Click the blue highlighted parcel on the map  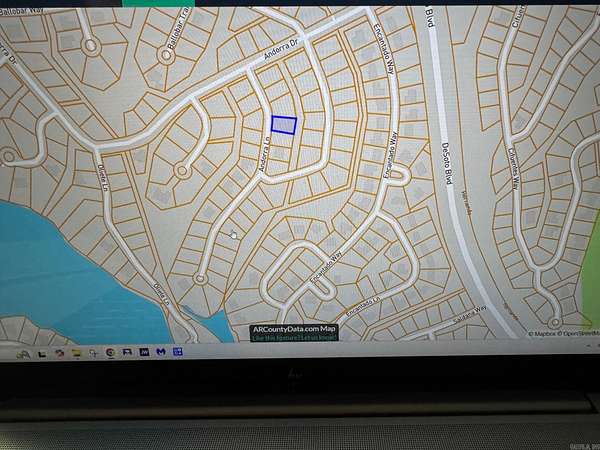[284, 125]
